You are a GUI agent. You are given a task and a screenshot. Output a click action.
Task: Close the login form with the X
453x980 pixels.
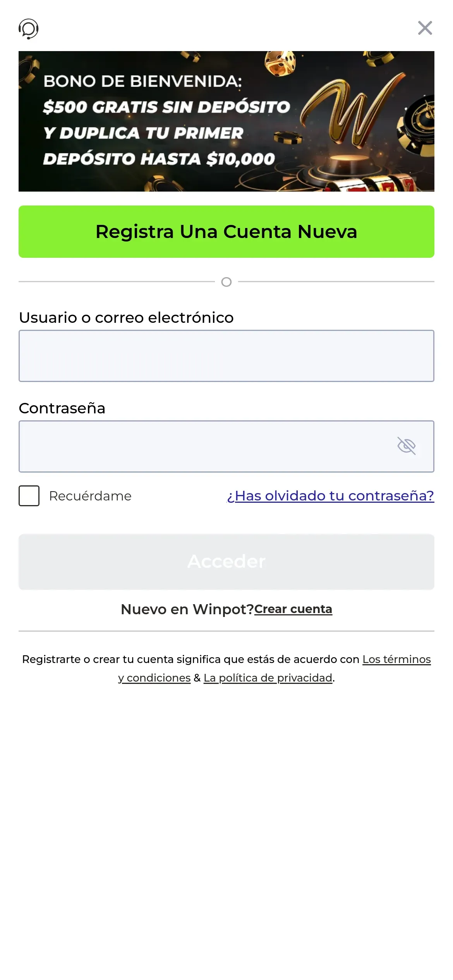tap(425, 28)
